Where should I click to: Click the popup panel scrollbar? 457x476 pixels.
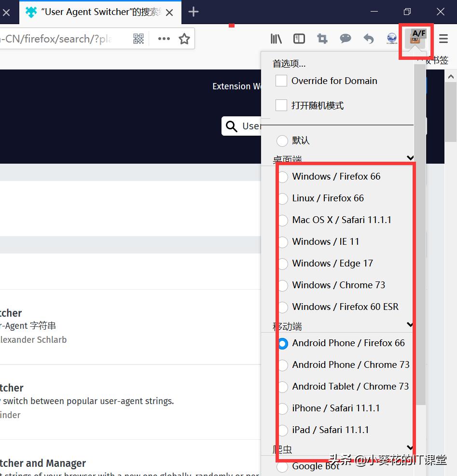(420, 234)
